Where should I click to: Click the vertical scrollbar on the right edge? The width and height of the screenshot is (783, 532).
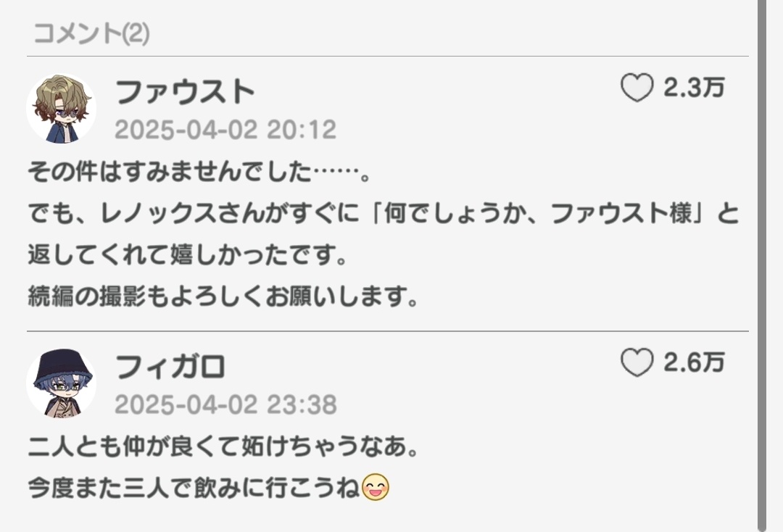pyautogui.click(x=761, y=266)
